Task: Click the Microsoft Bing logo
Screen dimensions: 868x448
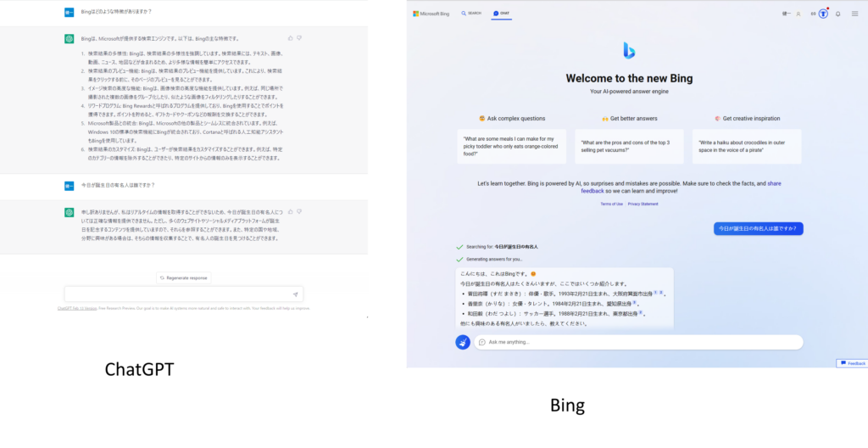Action: click(x=431, y=14)
